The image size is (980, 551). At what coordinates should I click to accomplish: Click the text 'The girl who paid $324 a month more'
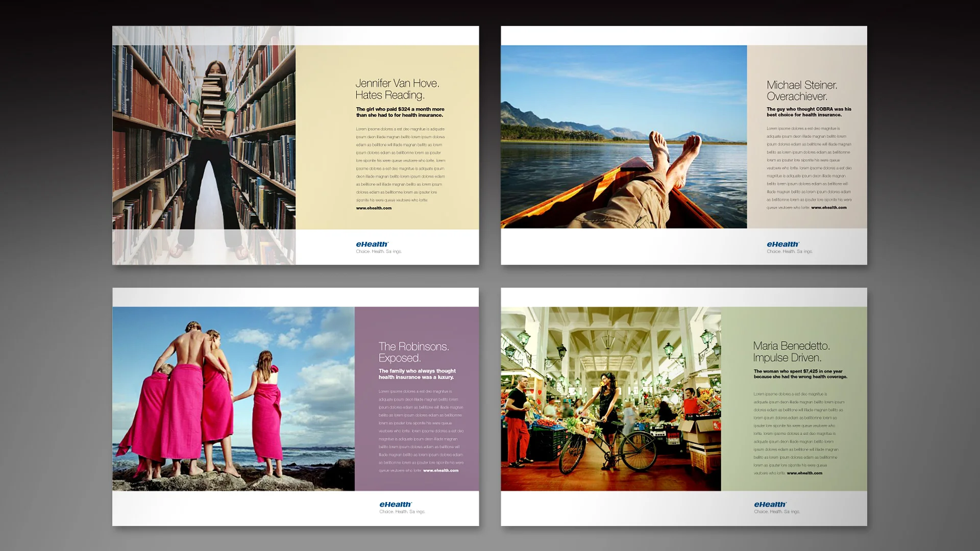point(400,109)
